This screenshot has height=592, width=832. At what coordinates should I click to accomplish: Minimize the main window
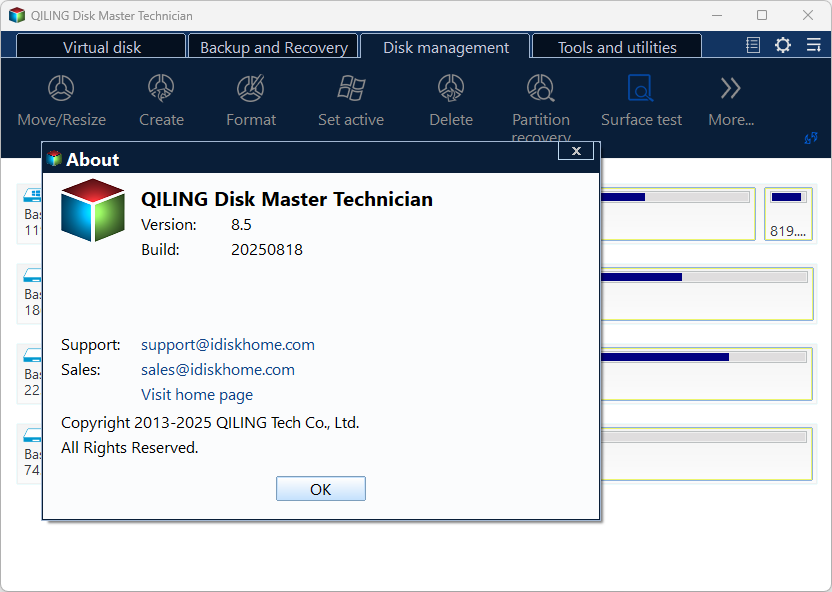(717, 15)
